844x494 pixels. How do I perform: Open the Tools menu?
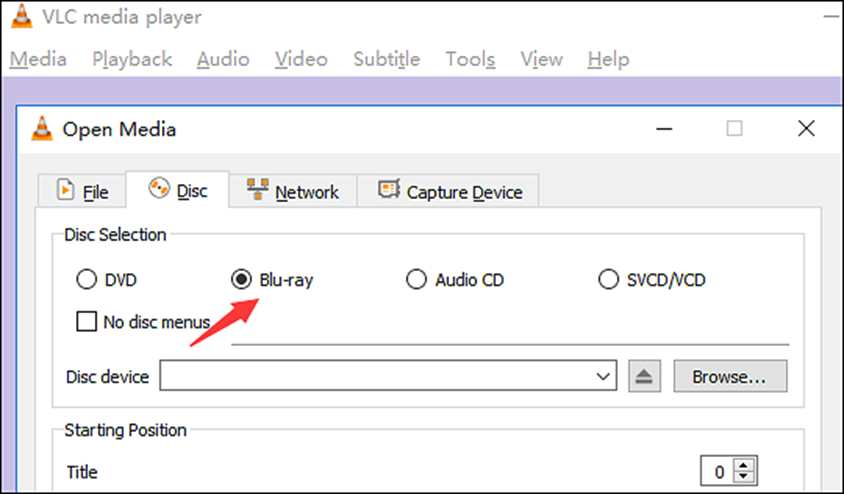[x=470, y=59]
